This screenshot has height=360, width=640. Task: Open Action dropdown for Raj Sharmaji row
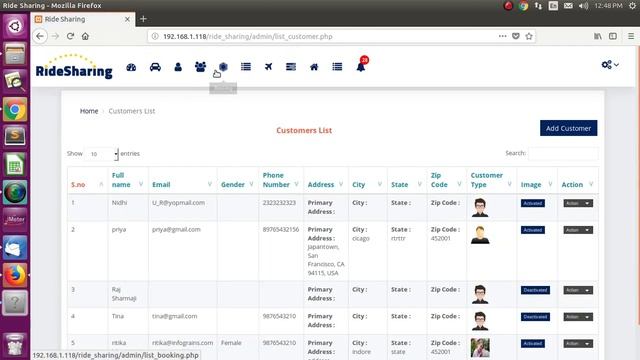tap(578, 290)
